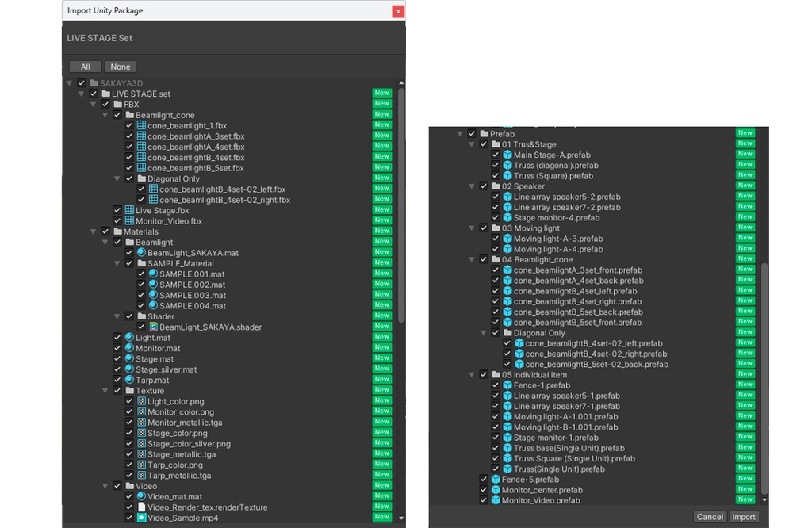This screenshot has width=812, height=528.
Task: Click the Live Stage.fbx mesh icon
Action: (129, 210)
